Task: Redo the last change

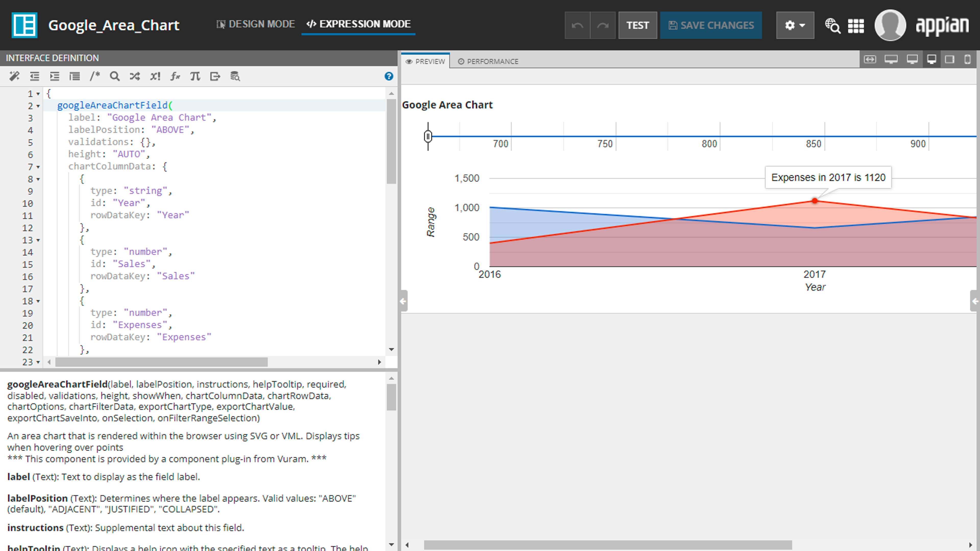Action: click(x=603, y=25)
